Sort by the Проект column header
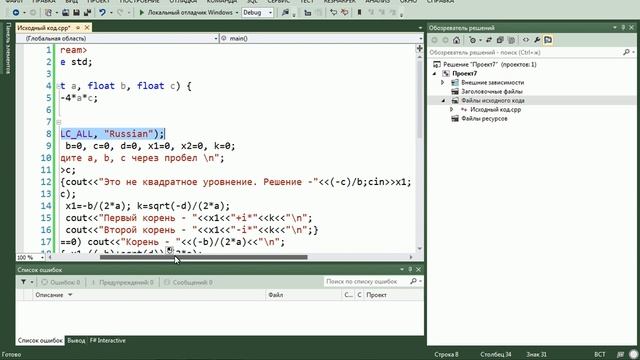Image resolution: width=640 pixels, height=360 pixels. [393, 295]
